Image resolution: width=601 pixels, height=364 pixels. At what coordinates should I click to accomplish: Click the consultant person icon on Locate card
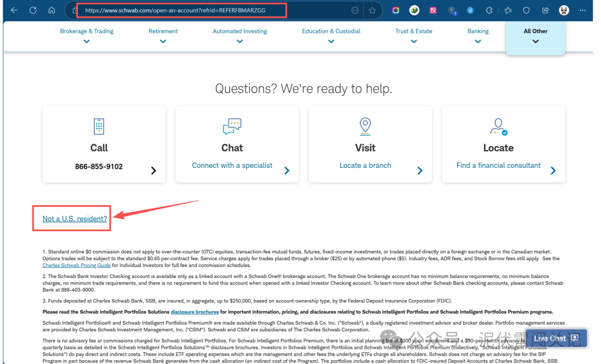(x=498, y=127)
